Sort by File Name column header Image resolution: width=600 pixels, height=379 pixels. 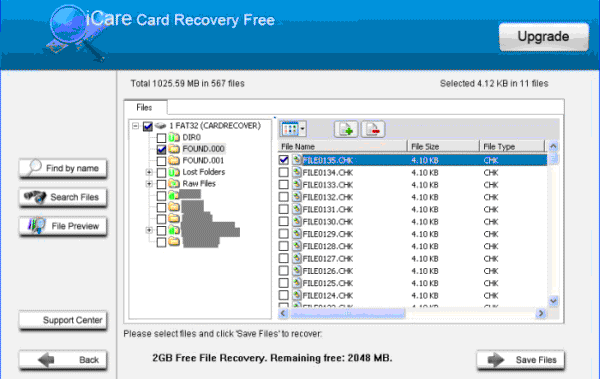(x=342, y=146)
